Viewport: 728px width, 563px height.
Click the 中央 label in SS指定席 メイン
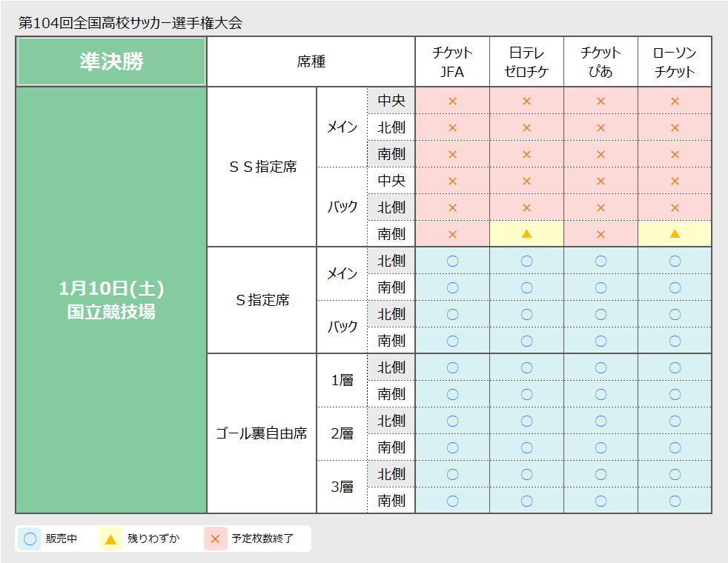tap(391, 101)
